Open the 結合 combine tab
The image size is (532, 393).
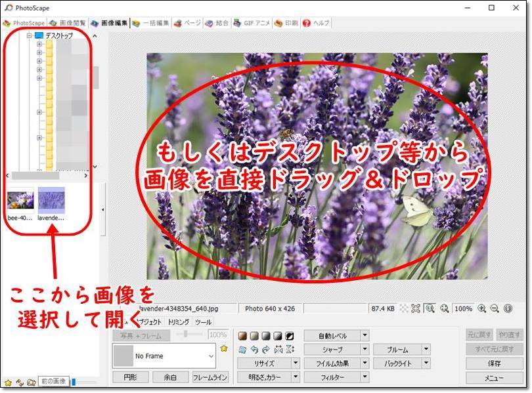click(217, 23)
